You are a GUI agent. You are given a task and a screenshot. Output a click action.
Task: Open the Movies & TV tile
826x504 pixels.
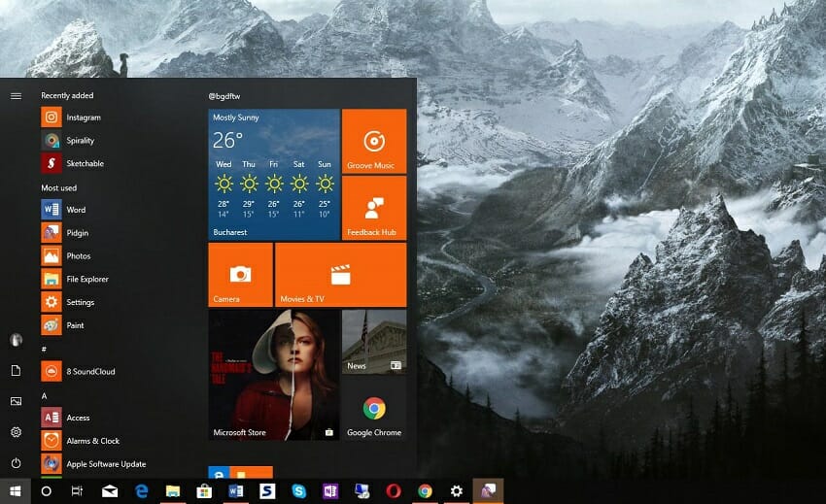(340, 275)
